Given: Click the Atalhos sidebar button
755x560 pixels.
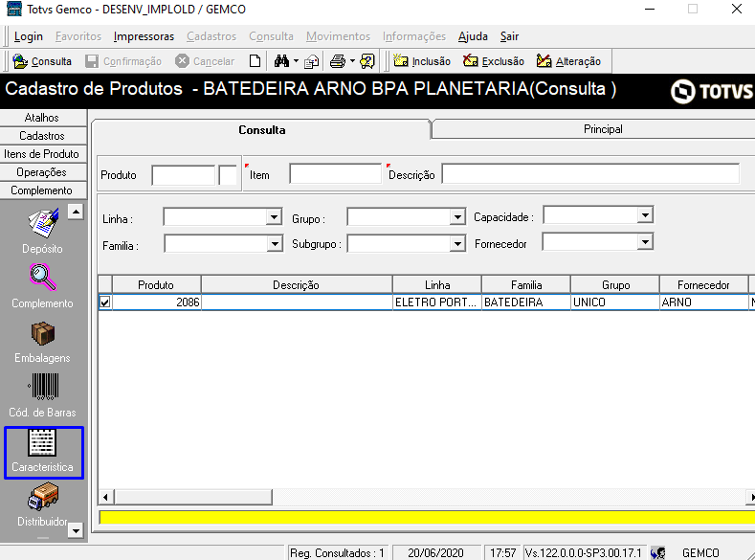Looking at the screenshot, I should [x=42, y=118].
